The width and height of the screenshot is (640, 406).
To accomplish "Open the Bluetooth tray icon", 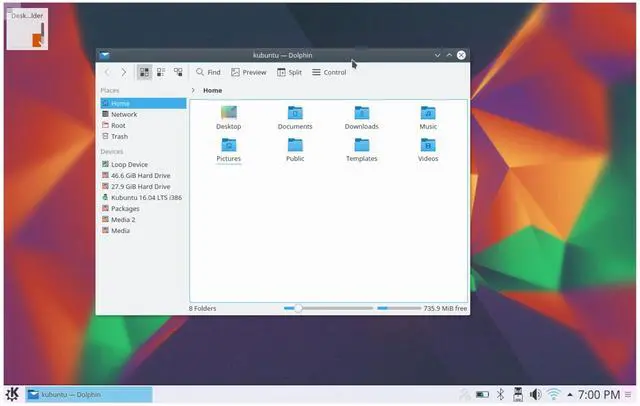I will [x=502, y=395].
